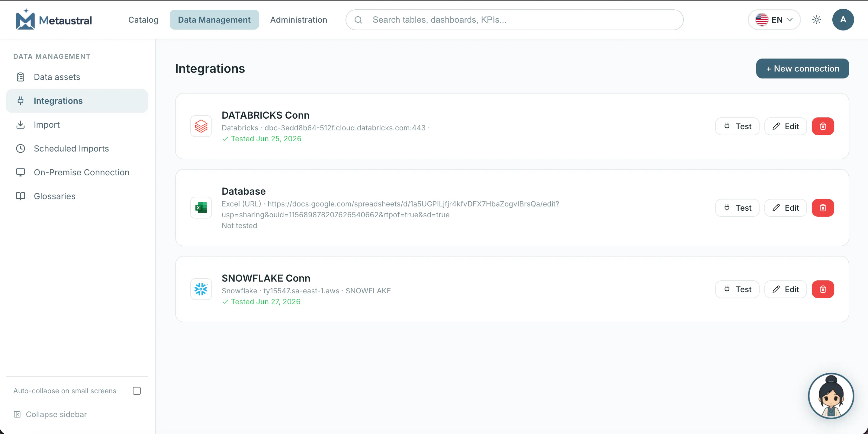Open the EN language dropdown

point(774,20)
